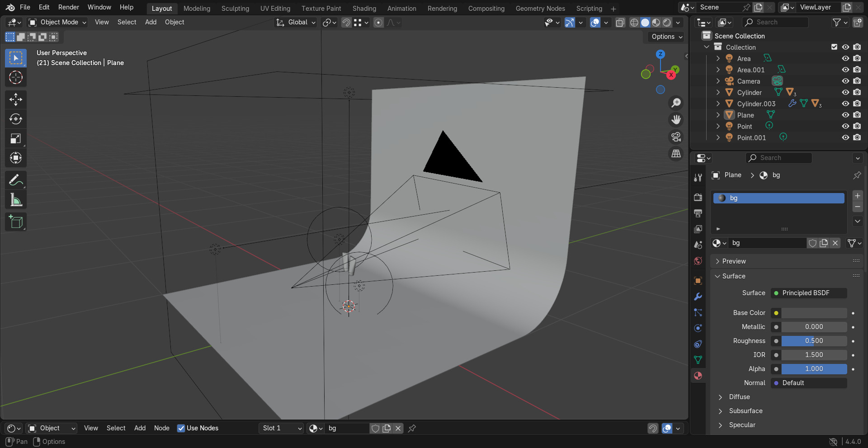Open the Render menu
This screenshot has height=448, width=868.
click(x=69, y=7)
